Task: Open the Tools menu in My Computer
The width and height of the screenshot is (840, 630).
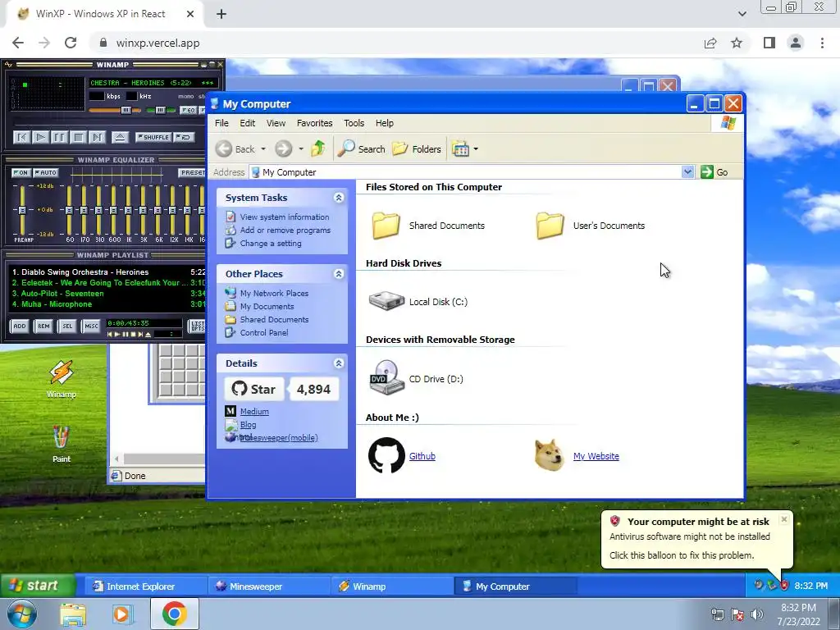Action: pos(354,123)
